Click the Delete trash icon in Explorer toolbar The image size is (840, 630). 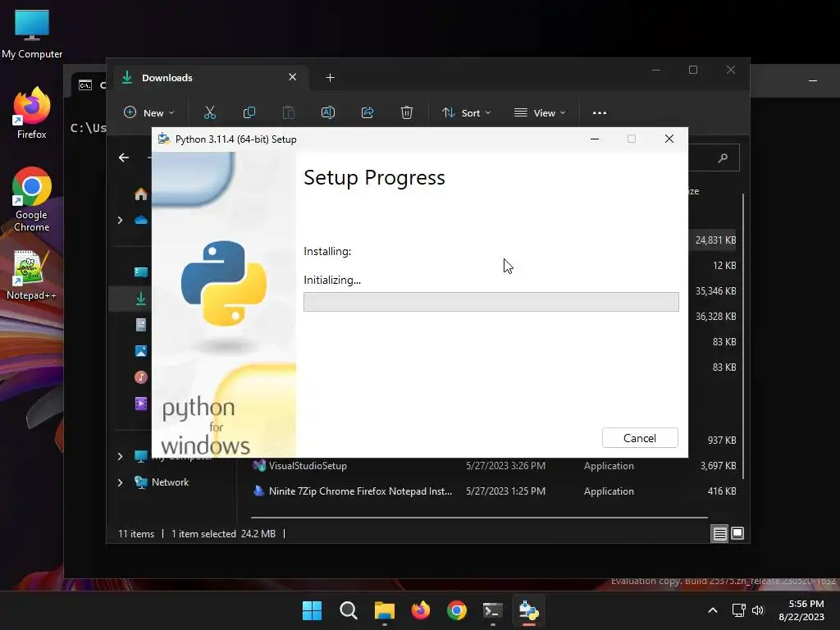tap(407, 112)
